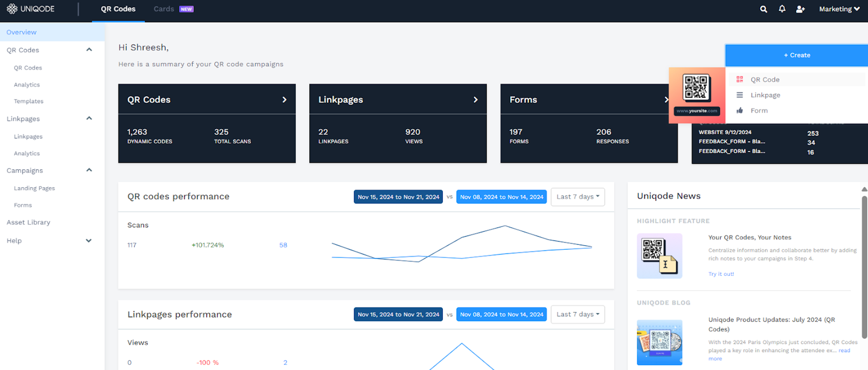Collapse the Campaigns sidebar section
This screenshot has width=868, height=370.
point(89,170)
